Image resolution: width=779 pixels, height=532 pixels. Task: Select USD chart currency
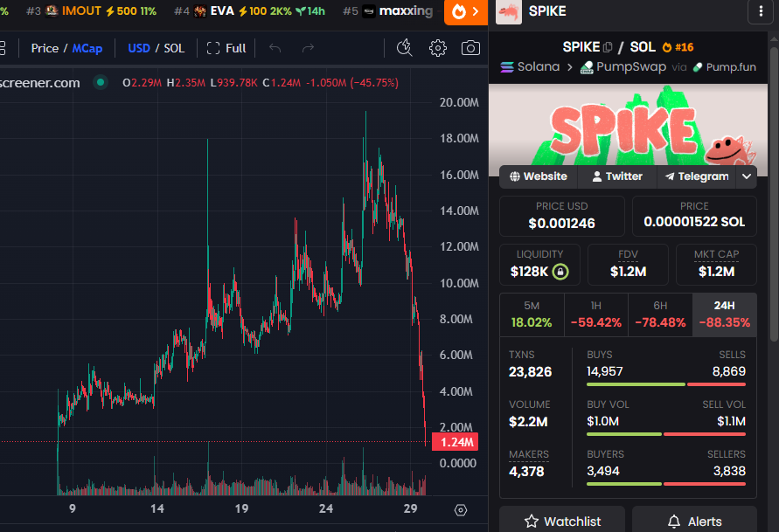pyautogui.click(x=139, y=48)
